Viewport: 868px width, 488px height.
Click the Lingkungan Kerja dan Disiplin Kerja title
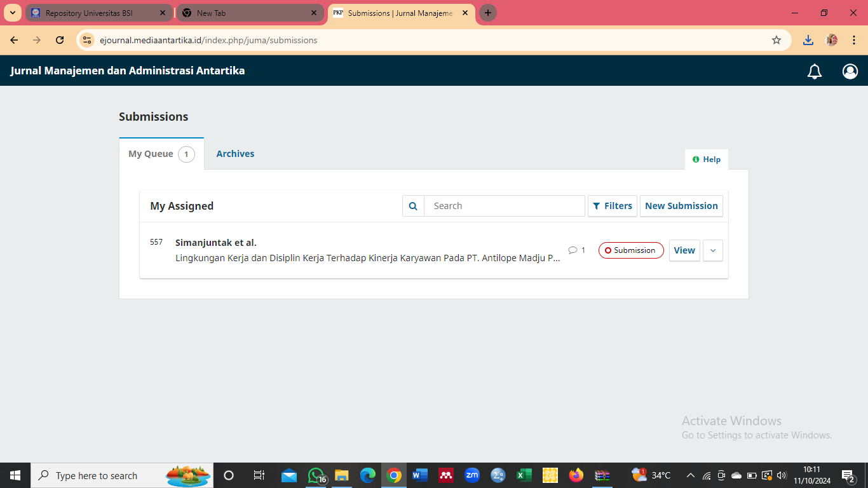point(368,258)
